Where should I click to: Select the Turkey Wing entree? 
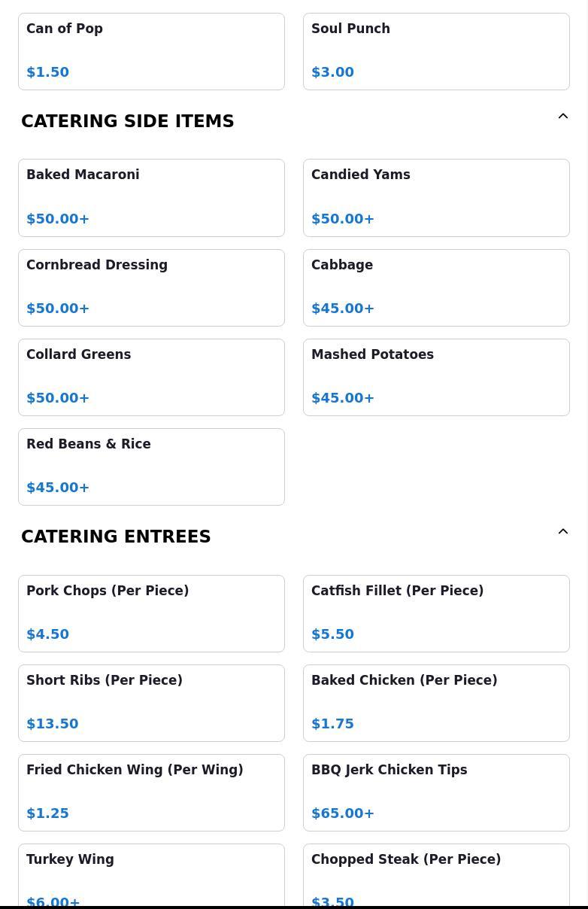[151, 876]
